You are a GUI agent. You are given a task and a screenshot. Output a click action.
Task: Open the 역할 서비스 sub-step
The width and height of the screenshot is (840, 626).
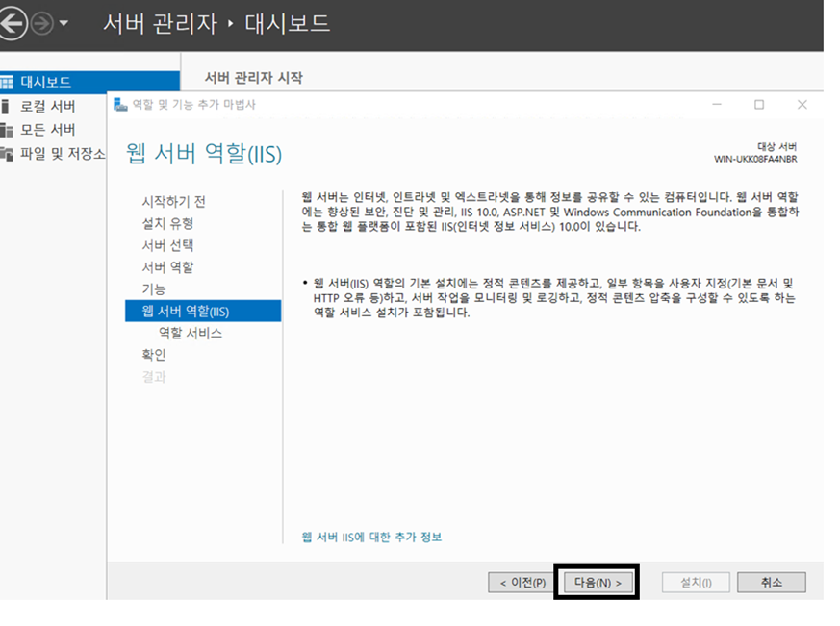coord(191,334)
